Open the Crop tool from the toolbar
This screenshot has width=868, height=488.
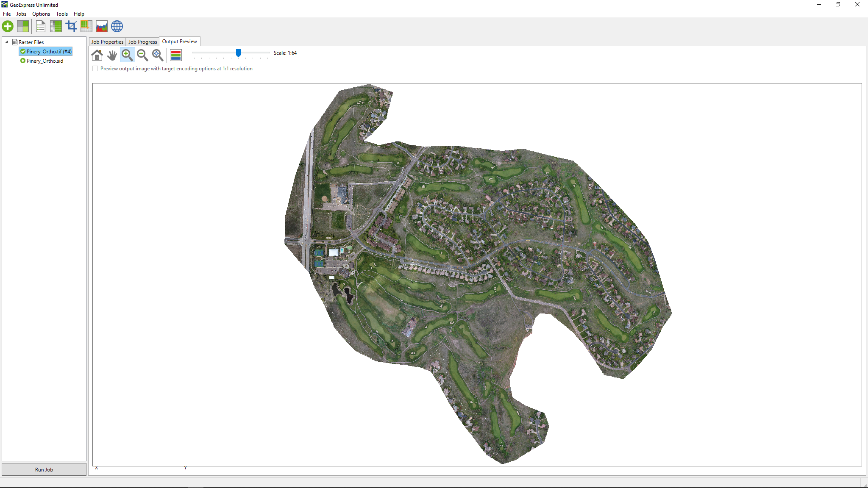pos(71,26)
